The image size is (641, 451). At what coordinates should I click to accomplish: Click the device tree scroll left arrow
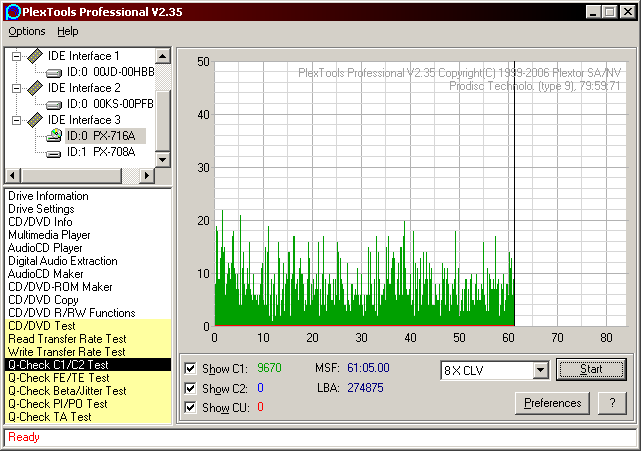(12, 175)
